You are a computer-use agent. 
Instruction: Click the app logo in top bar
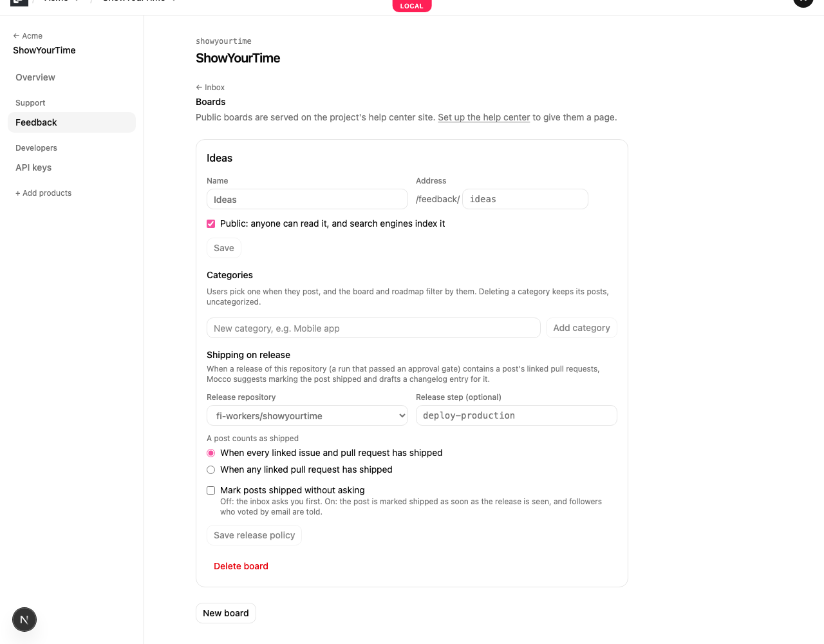point(19,2)
